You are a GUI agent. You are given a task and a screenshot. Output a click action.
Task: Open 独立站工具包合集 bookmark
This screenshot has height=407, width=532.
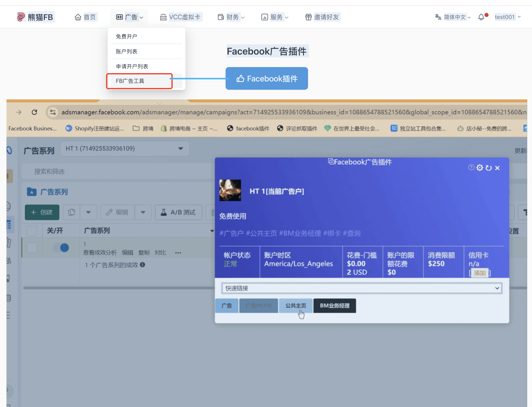[418, 128]
